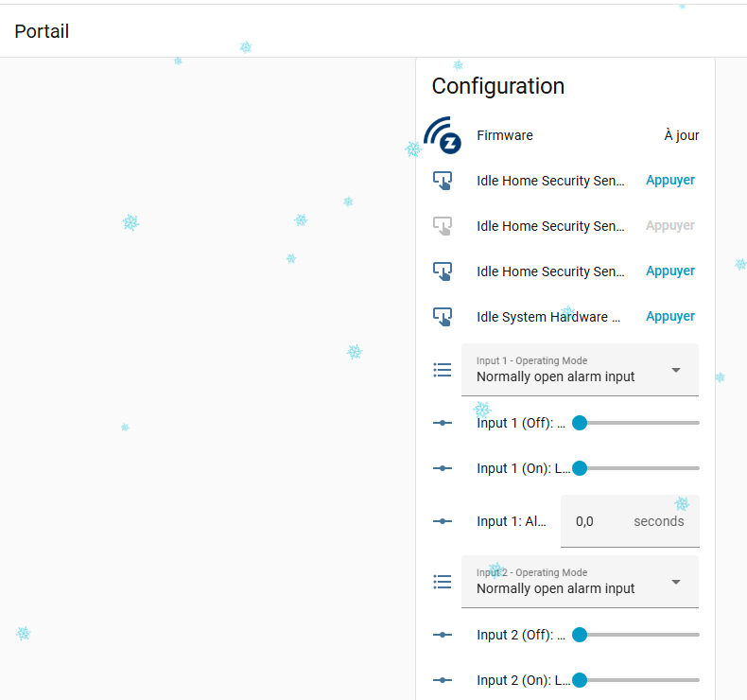Click the slider icon left of Input 2 (On)
747x700 pixels.
(x=442, y=680)
